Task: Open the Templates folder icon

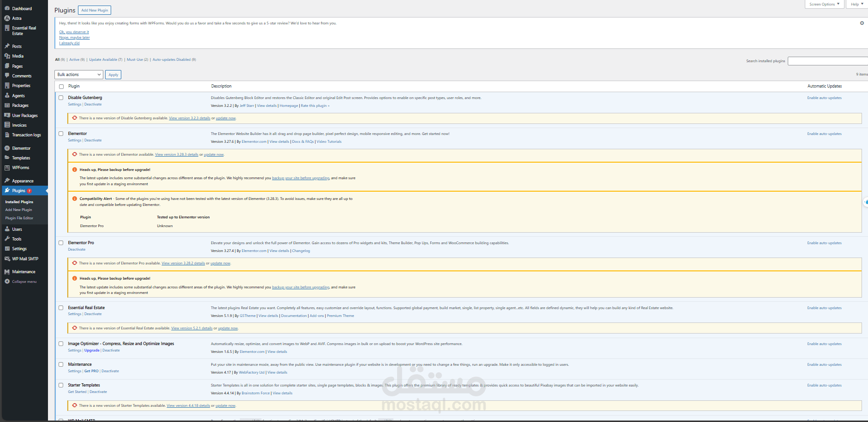Action: (x=7, y=158)
